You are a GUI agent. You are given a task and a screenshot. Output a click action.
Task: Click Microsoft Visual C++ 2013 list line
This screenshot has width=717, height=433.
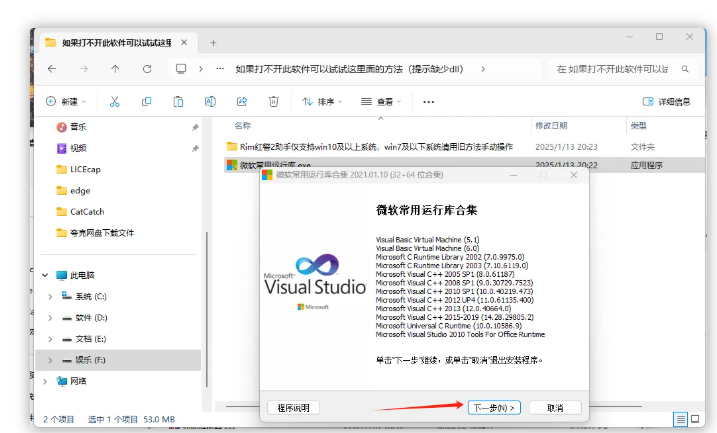[443, 309]
